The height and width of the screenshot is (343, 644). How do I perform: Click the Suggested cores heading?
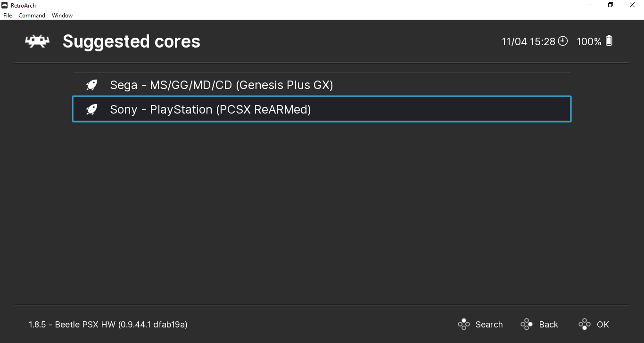tap(132, 41)
